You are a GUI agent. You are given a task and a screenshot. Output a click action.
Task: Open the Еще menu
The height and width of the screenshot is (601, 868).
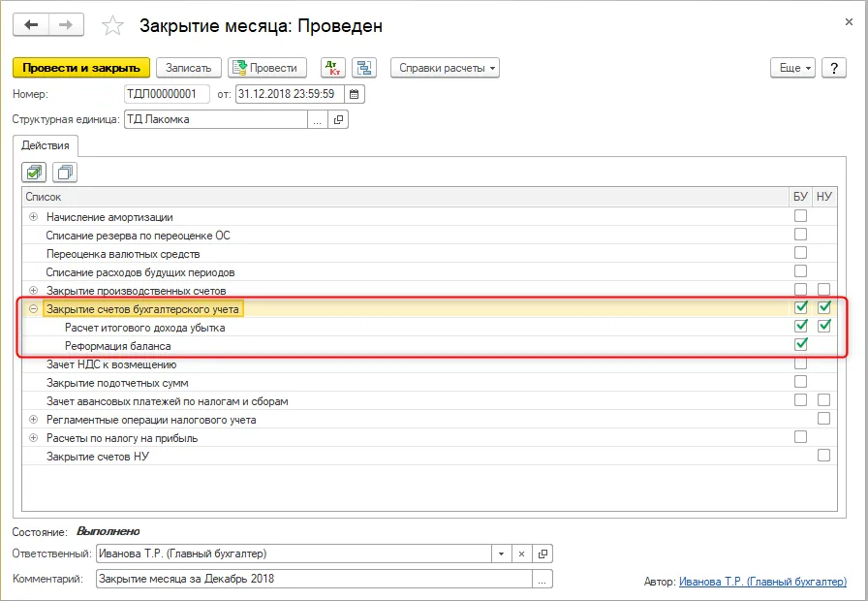(792, 68)
